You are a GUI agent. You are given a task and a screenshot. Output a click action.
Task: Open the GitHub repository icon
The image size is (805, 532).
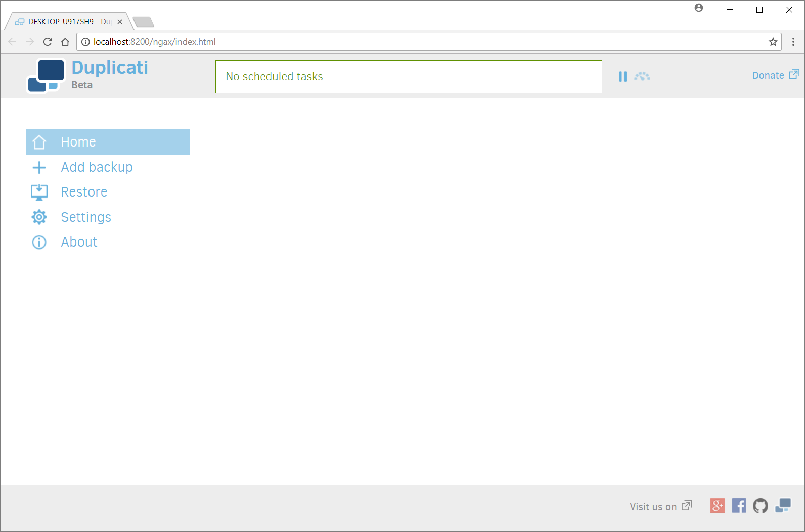(x=761, y=505)
